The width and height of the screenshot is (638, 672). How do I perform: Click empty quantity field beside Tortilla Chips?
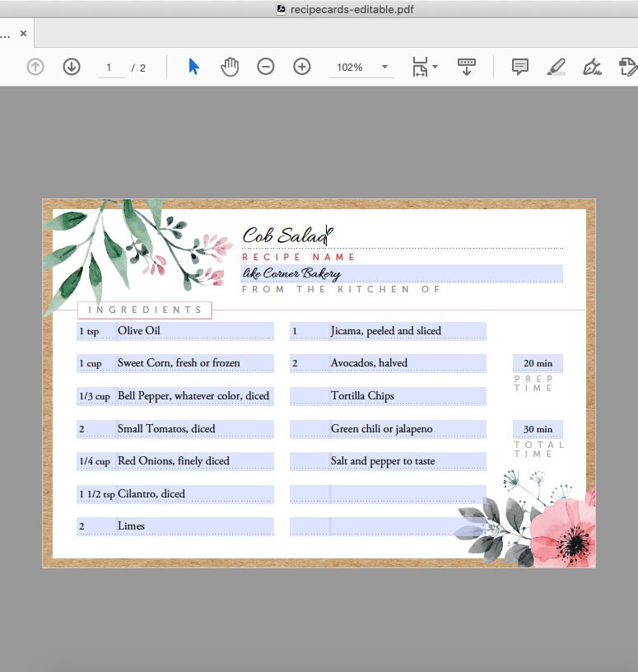309,396
